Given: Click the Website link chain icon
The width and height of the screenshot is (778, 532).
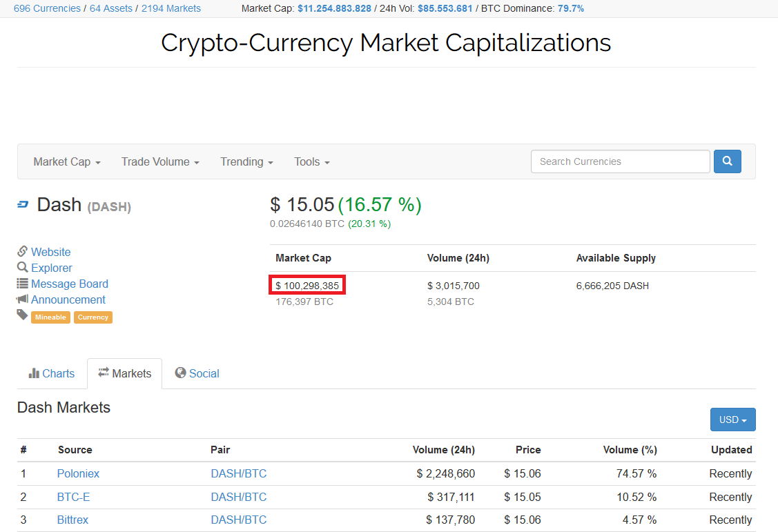Looking at the screenshot, I should point(23,252).
